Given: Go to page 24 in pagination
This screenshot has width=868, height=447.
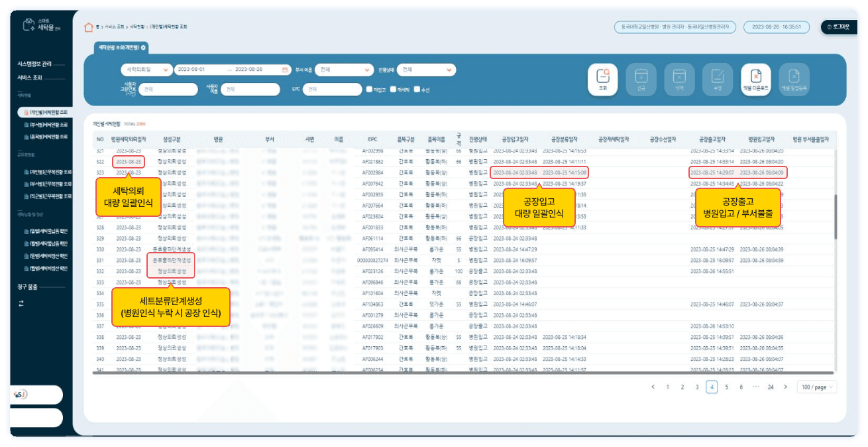Looking at the screenshot, I should [771, 387].
